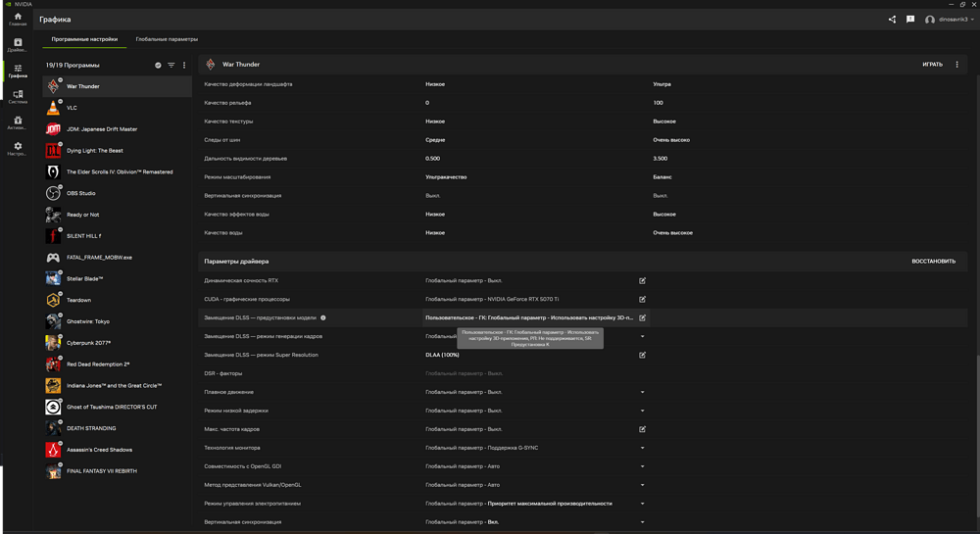Go to the Драйверы section in sidebar
This screenshot has height=534, width=980.
tap(18, 45)
